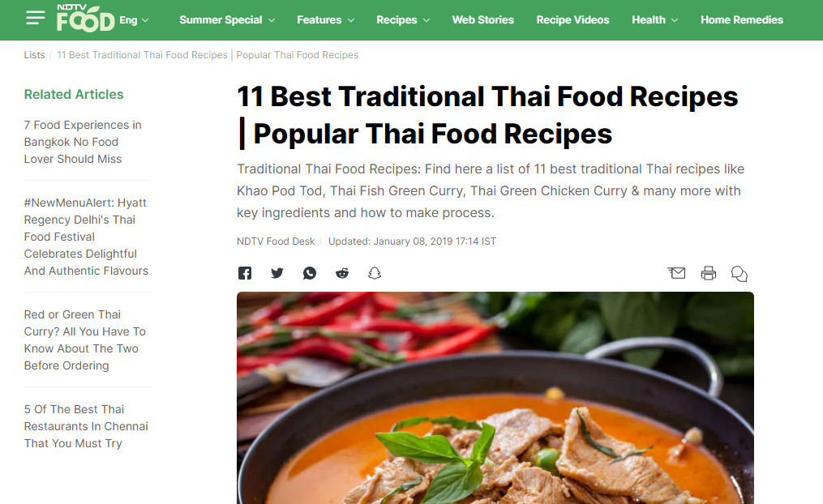Expand the Summer Special menu
This screenshot has width=823, height=504.
pyautogui.click(x=227, y=20)
